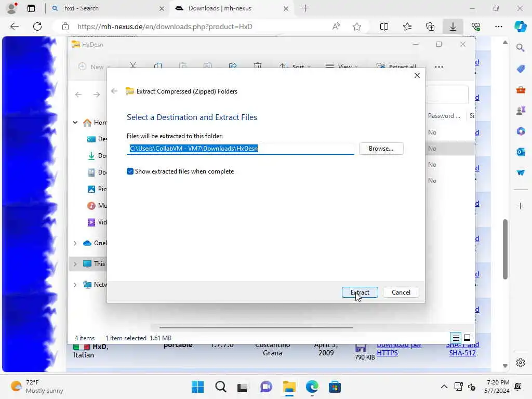
Task: Click Explorer's back navigation arrow
Action: point(78,95)
